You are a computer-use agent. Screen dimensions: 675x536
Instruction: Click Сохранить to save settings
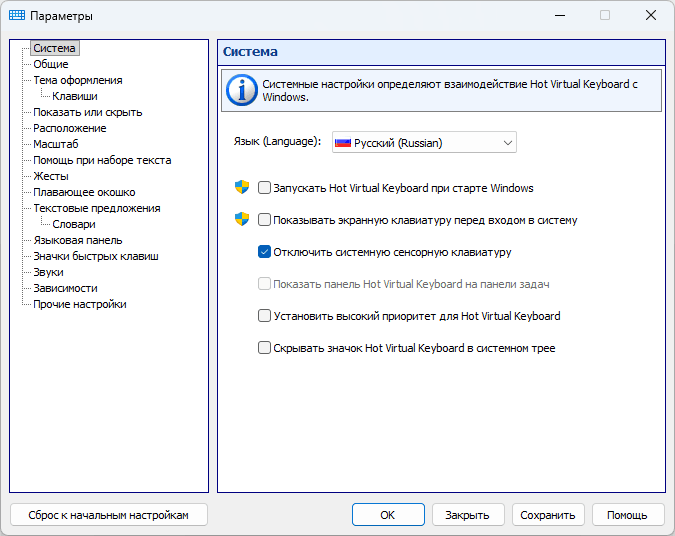click(548, 515)
